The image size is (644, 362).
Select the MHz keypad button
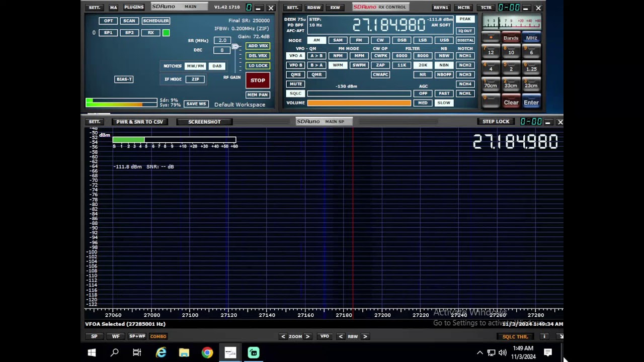[531, 38]
